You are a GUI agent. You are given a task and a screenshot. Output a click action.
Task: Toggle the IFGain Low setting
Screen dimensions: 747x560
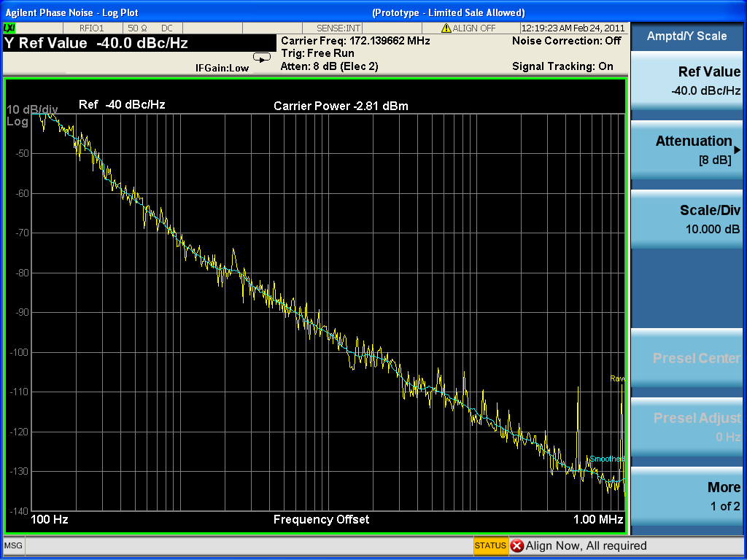(222, 68)
